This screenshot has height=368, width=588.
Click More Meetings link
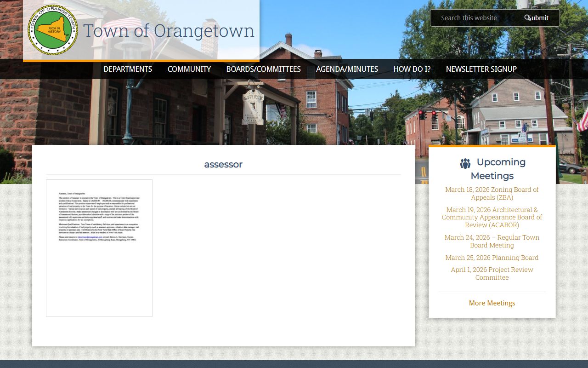pyautogui.click(x=492, y=303)
